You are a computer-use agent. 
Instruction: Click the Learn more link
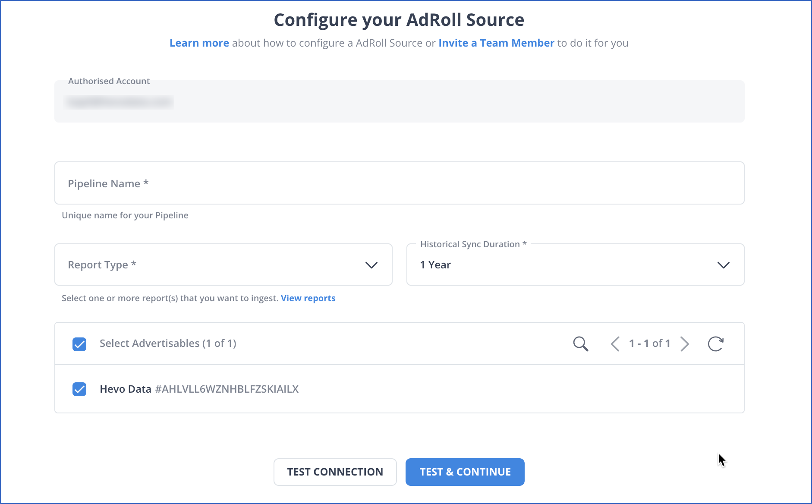pos(199,43)
